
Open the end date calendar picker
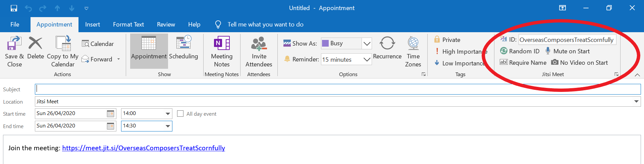coord(110,126)
